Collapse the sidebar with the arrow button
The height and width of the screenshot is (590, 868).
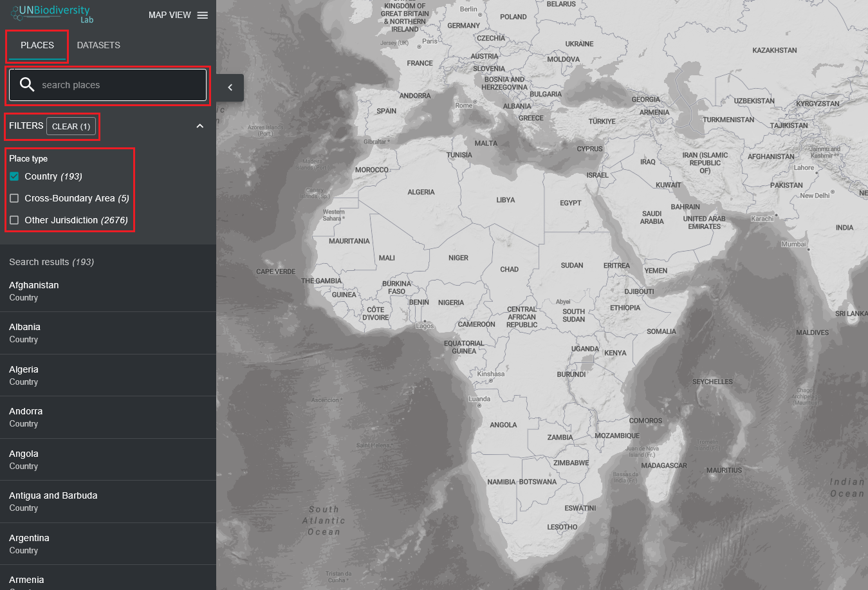pos(230,88)
